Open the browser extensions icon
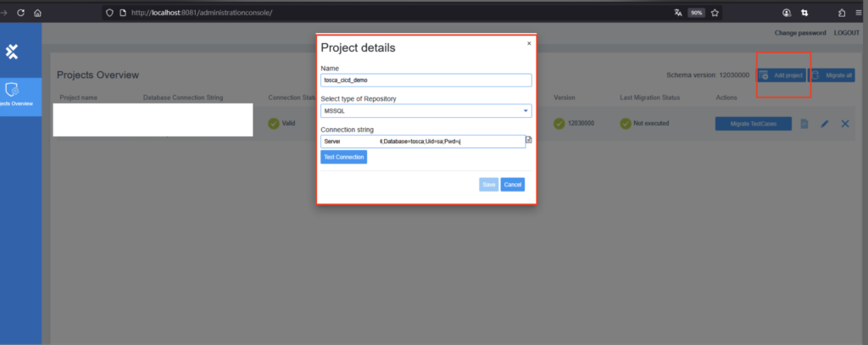 tap(841, 13)
